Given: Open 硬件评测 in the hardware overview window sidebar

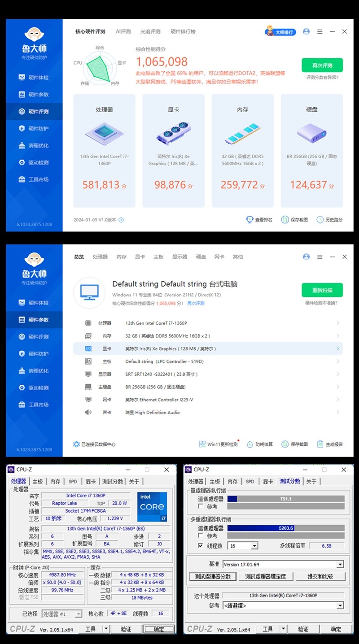Looking at the screenshot, I should click(34, 337).
